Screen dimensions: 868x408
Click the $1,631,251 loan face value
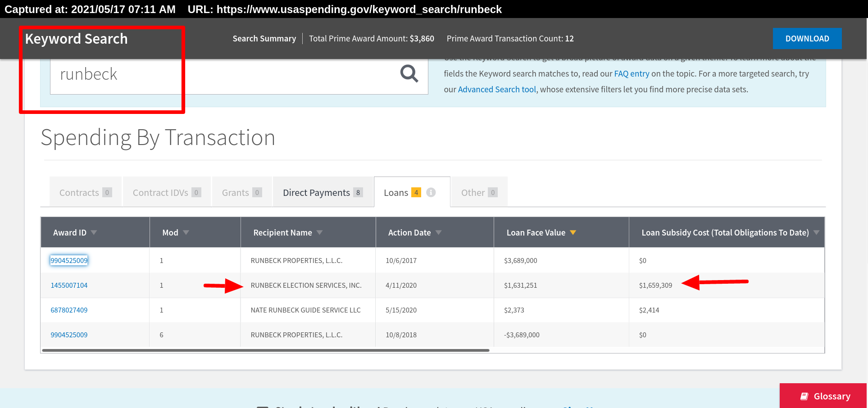521,285
